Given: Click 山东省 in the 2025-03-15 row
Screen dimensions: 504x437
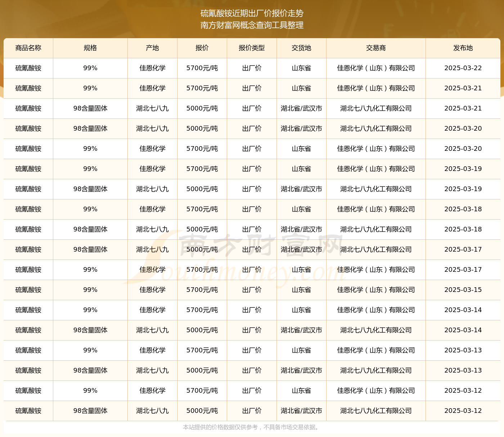Looking at the screenshot, I should click(x=301, y=290).
